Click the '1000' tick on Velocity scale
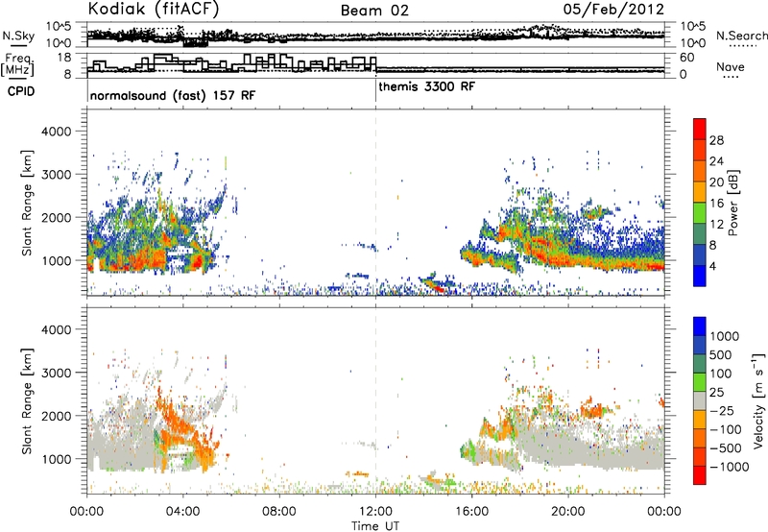The height and width of the screenshot is (532, 768). pyautogui.click(x=725, y=336)
